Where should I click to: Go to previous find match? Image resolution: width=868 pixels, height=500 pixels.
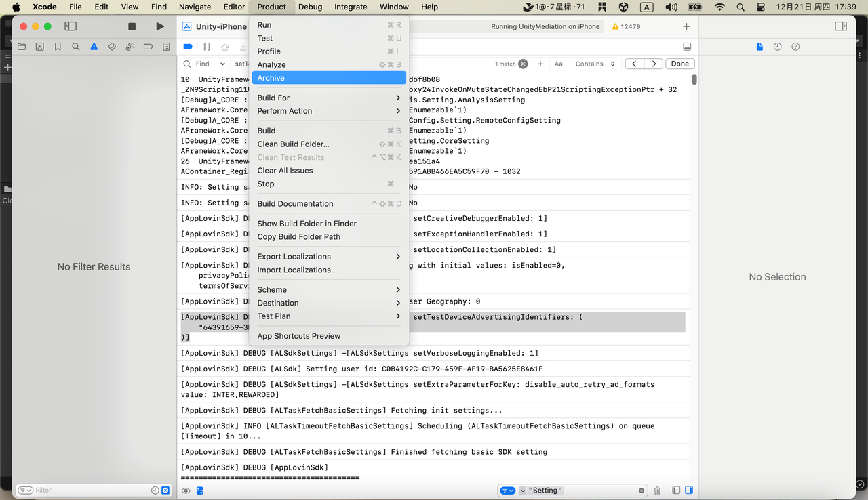(634, 64)
